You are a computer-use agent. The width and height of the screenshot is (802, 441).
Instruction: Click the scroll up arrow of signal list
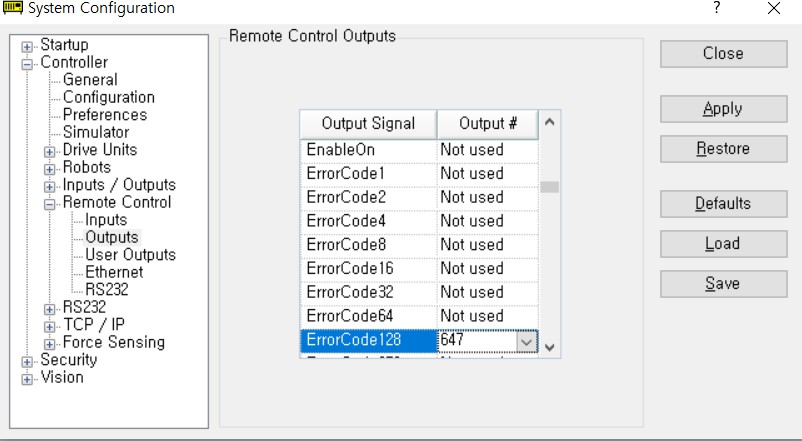pyautogui.click(x=550, y=122)
